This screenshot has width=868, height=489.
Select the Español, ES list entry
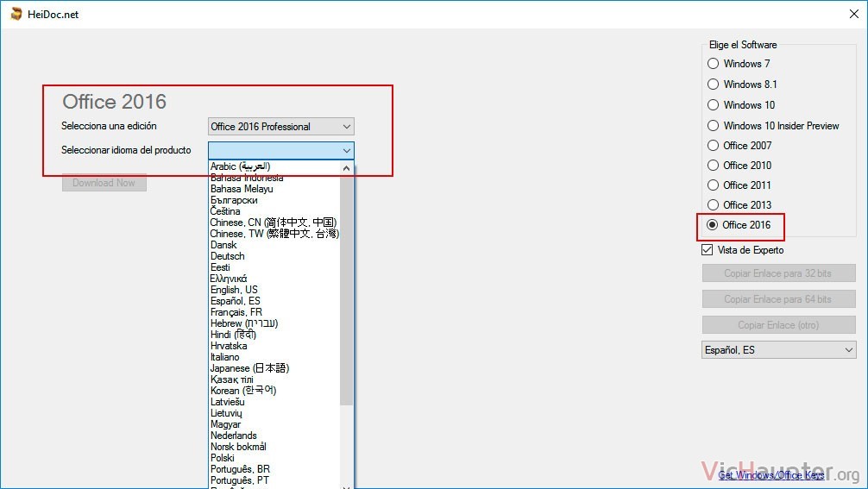(274, 301)
